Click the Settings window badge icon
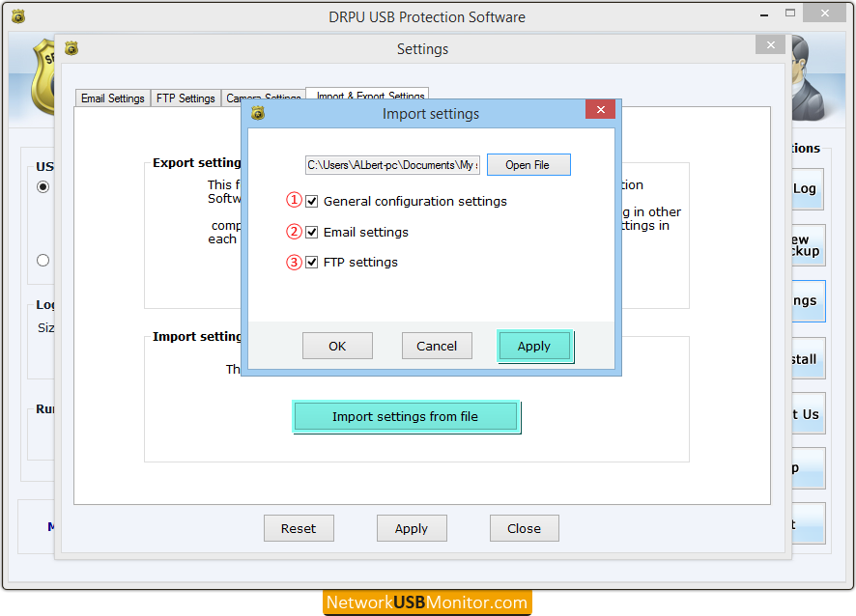Screen dimensions: 856x616 pyautogui.click(x=71, y=48)
